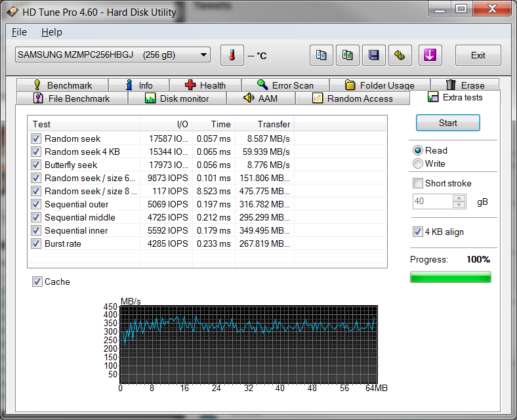The image size is (517, 420).
Task: Open the options gear icon
Action: tap(400, 55)
